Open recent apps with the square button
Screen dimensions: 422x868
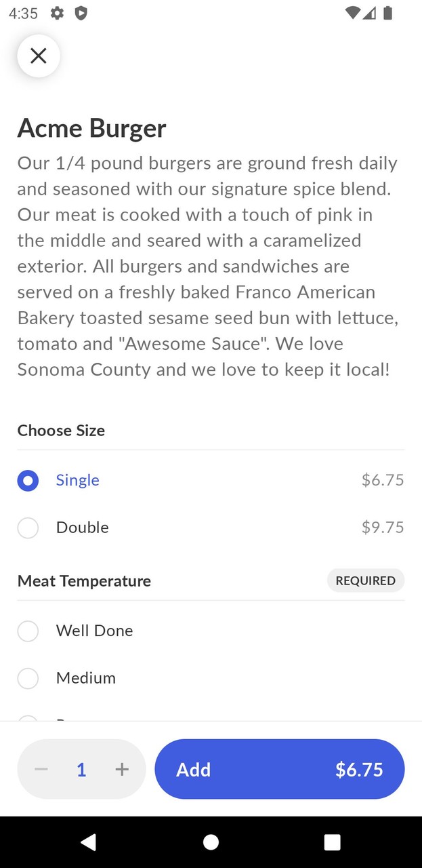click(x=332, y=842)
